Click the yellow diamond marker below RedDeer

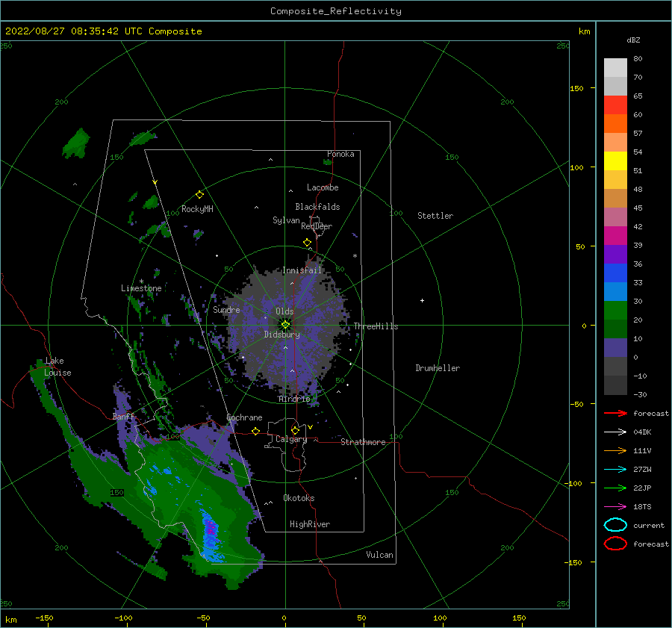click(x=307, y=243)
